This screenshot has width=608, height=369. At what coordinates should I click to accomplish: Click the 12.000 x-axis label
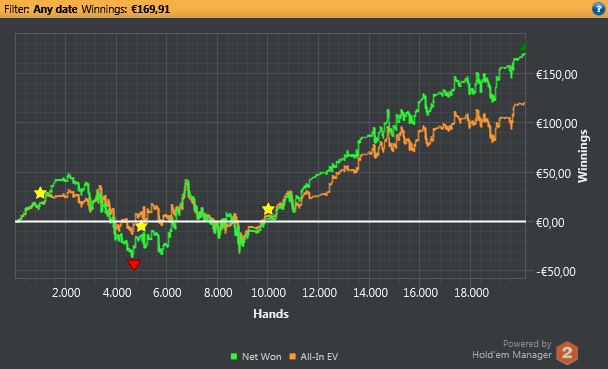pos(319,292)
